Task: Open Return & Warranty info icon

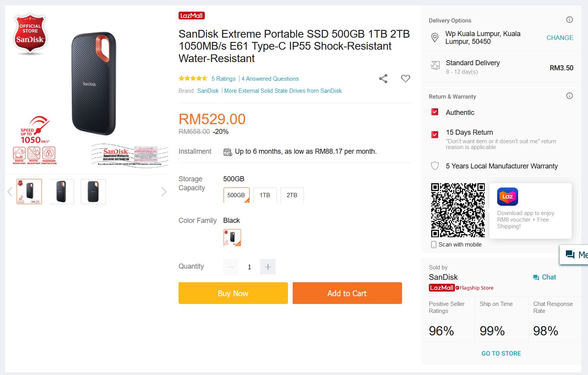Action: click(569, 96)
